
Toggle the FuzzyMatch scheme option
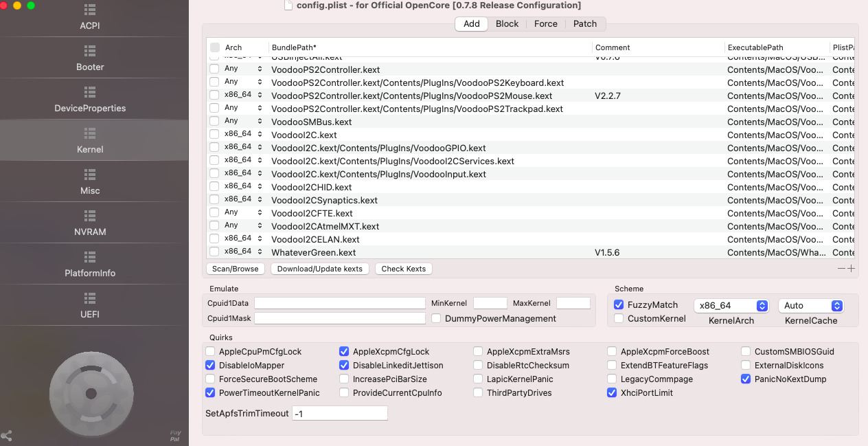619,304
